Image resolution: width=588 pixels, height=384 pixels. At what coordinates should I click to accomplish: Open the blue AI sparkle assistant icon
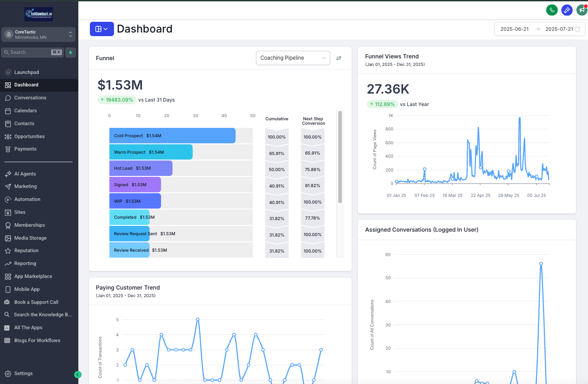pyautogui.click(x=567, y=10)
